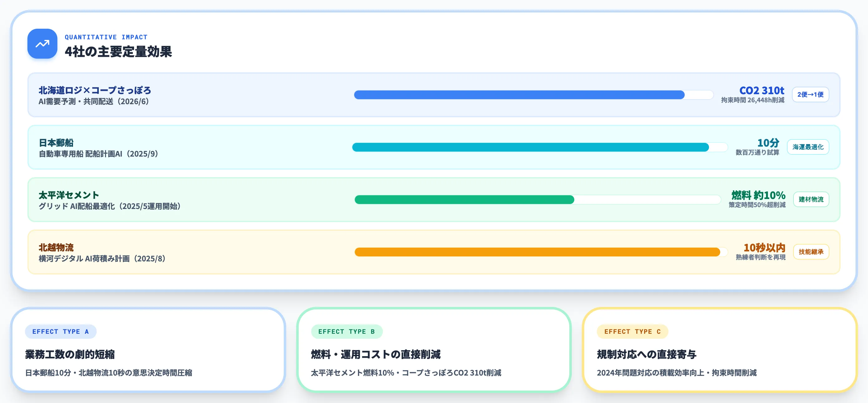Click the card title 燃料・運用コストの直接削減
Image resolution: width=868 pixels, height=403 pixels.
(375, 354)
